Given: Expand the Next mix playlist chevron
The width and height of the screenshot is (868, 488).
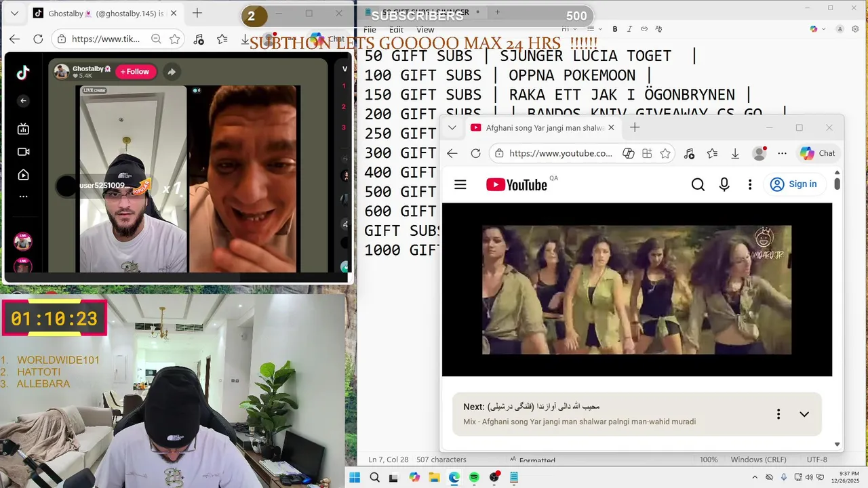Looking at the screenshot, I should click(804, 414).
